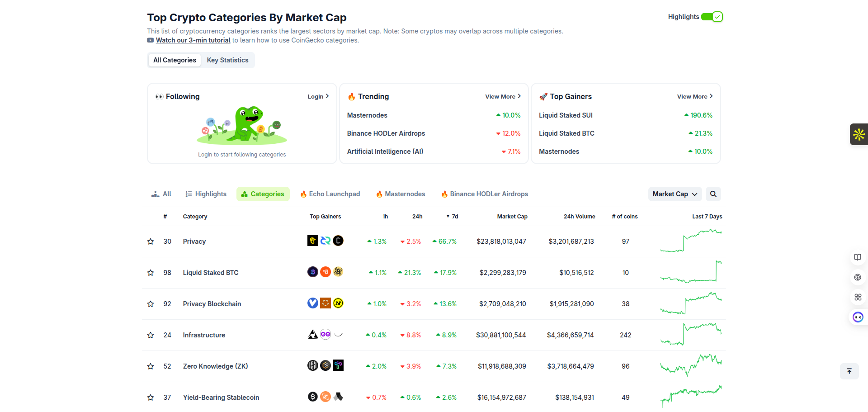Viewport: 868px width, 412px height.
Task: Click the Liquid Staked BTC bitcoin coin icon
Action: coord(312,272)
